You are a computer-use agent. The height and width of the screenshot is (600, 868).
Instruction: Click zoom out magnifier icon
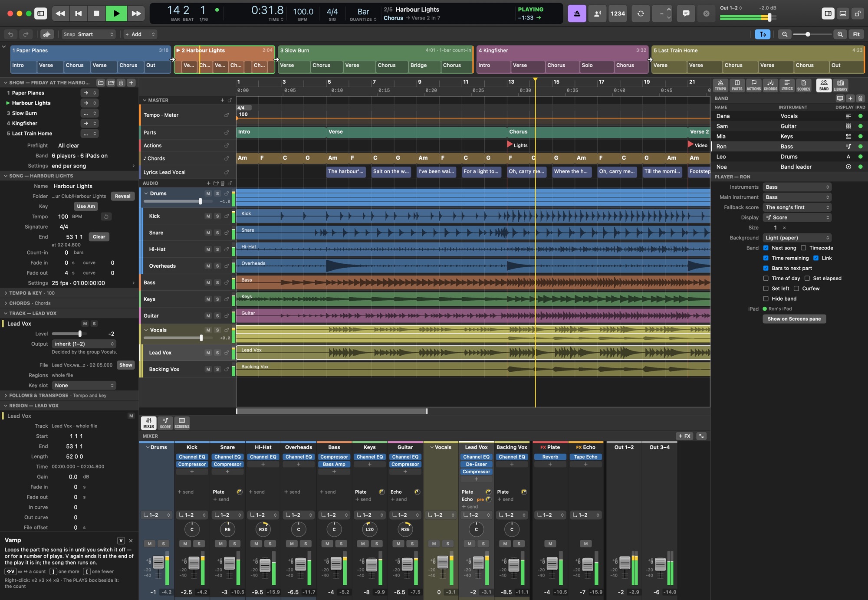[x=785, y=34]
